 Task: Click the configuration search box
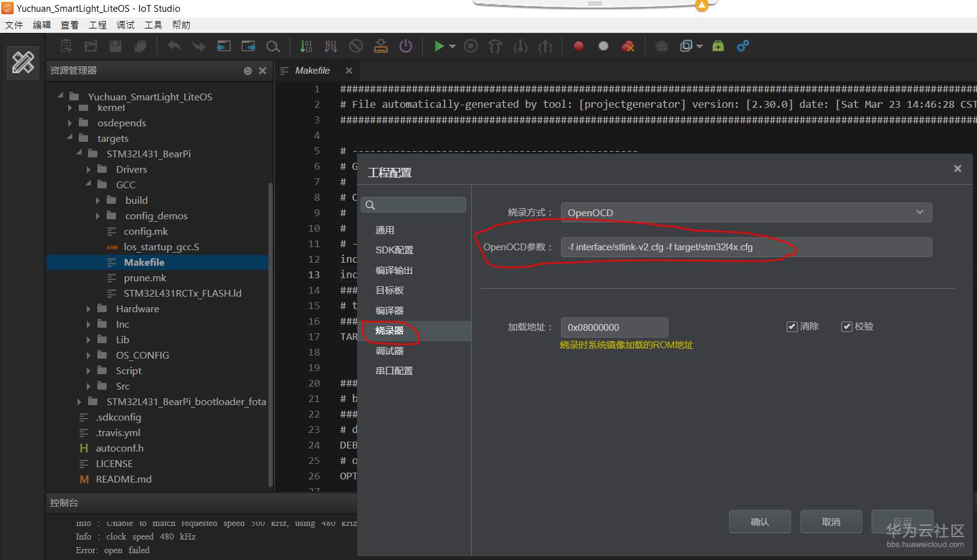click(413, 205)
